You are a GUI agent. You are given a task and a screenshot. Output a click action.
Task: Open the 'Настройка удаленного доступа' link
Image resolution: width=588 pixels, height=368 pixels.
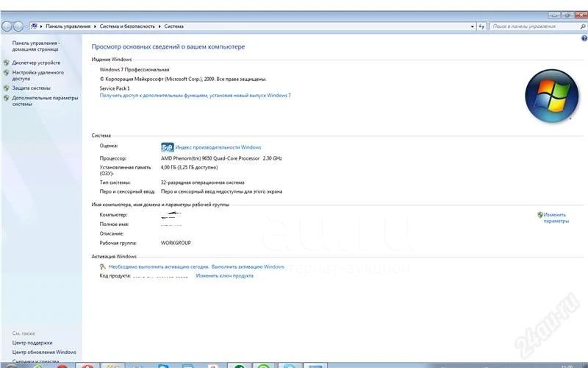coord(38,76)
